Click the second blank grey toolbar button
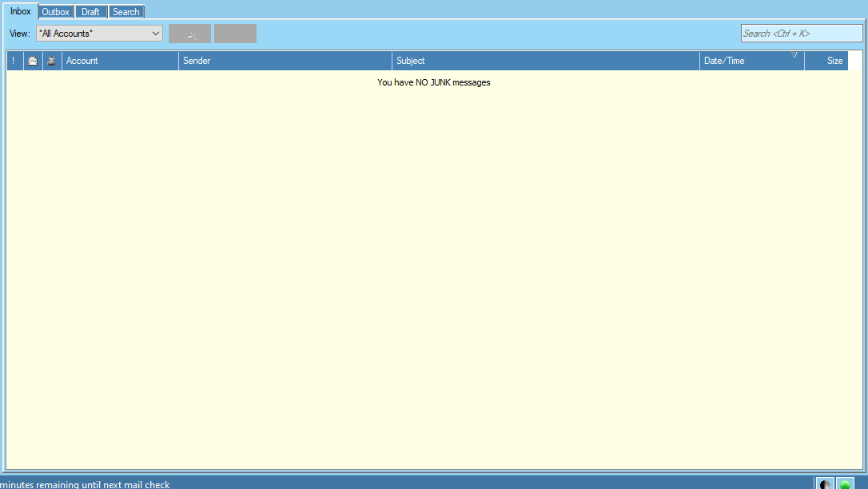This screenshot has width=868, height=489. point(235,34)
